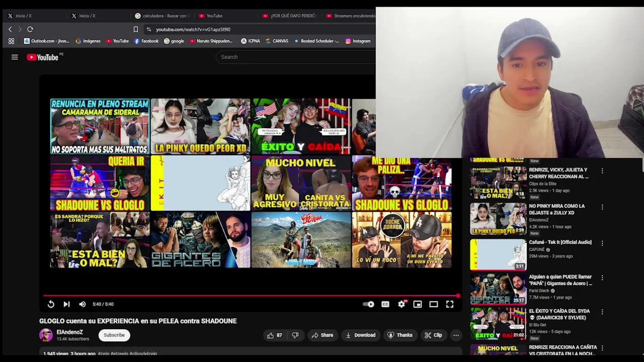The image size is (644, 362).
Task: Open the Facebook bookmark
Action: pos(146,41)
